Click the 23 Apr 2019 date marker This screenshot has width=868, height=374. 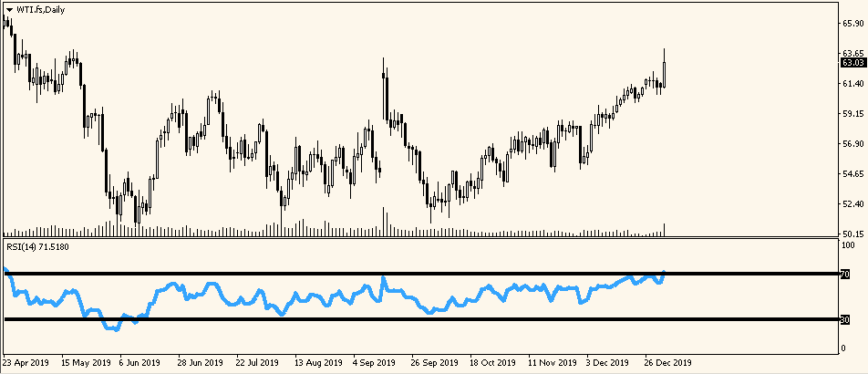pyautogui.click(x=26, y=363)
